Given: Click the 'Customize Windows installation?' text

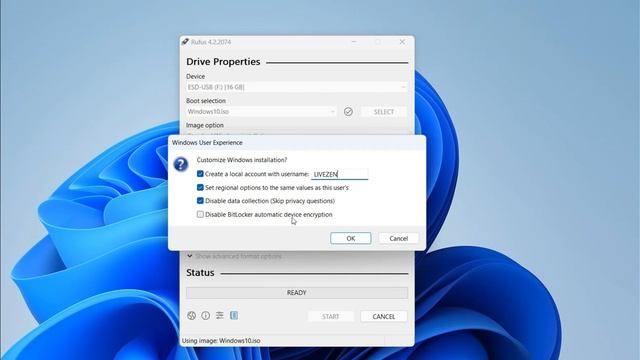Looking at the screenshot, I should (x=242, y=160).
